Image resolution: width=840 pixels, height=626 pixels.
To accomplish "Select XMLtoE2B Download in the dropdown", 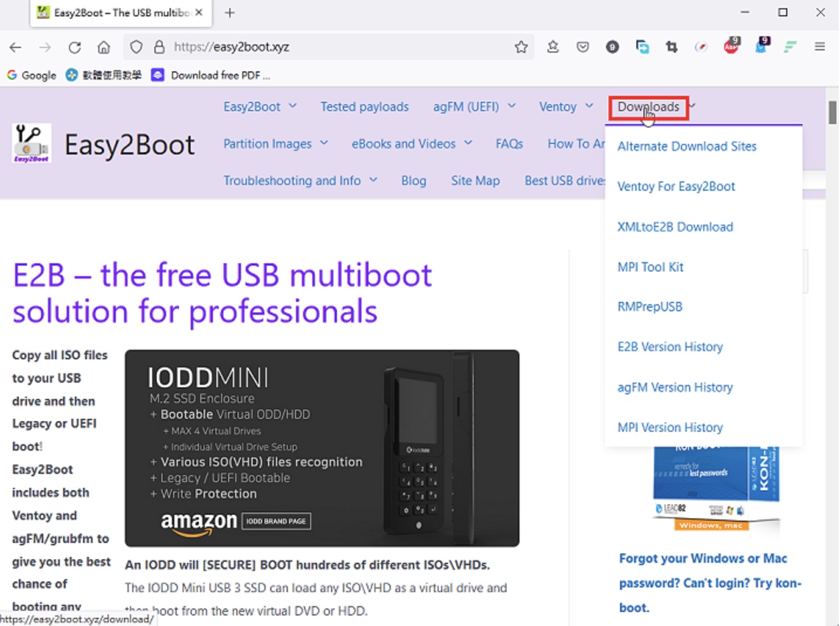I will click(675, 227).
